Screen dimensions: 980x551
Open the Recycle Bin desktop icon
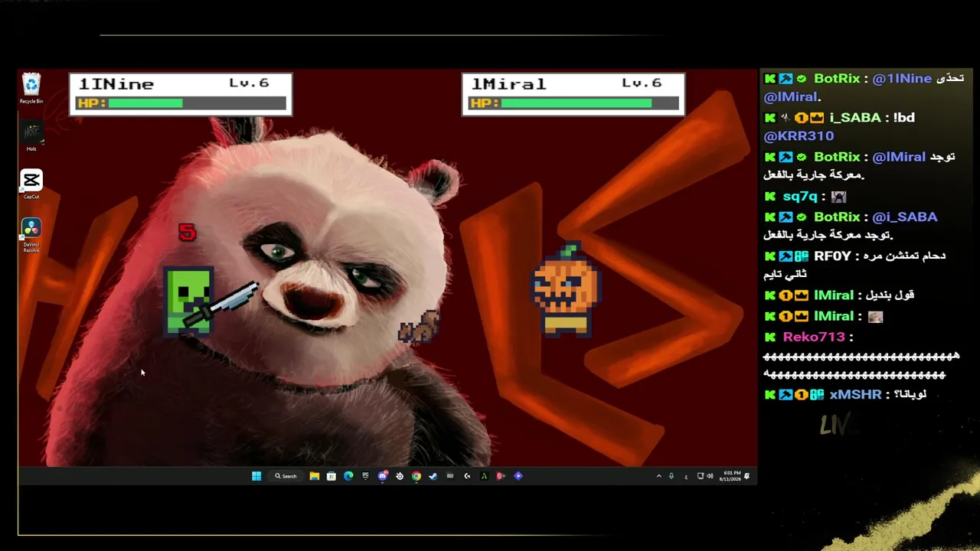coord(31,88)
